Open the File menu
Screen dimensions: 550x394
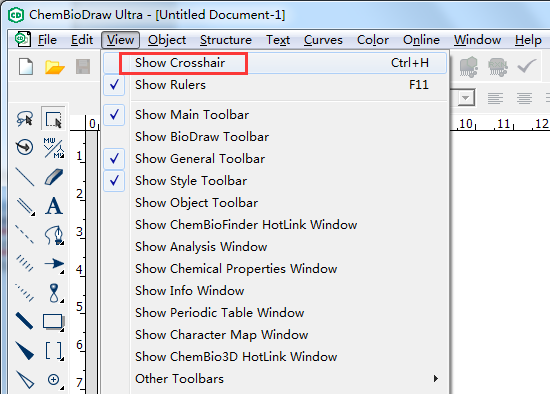(x=47, y=40)
